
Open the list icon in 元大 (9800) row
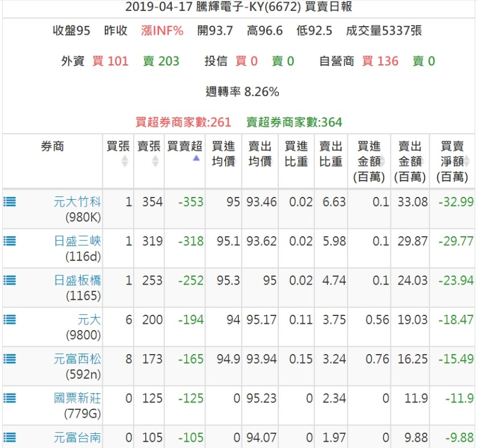(x=10, y=319)
